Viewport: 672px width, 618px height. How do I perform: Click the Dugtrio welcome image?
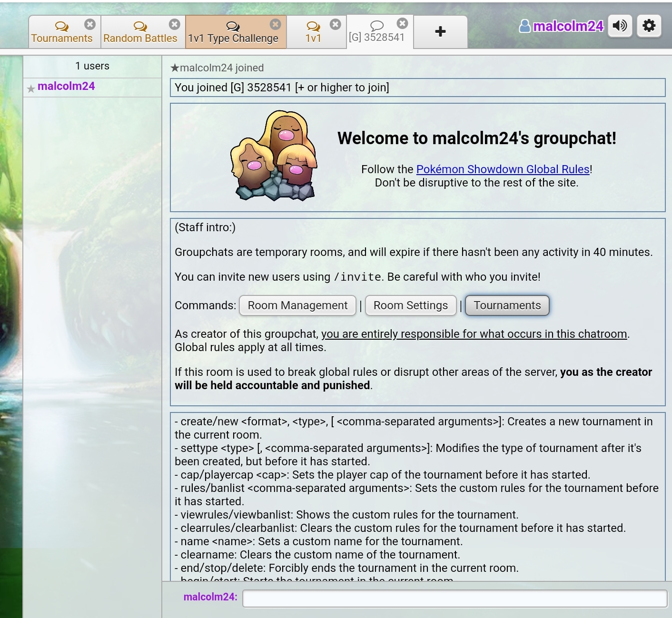(275, 156)
